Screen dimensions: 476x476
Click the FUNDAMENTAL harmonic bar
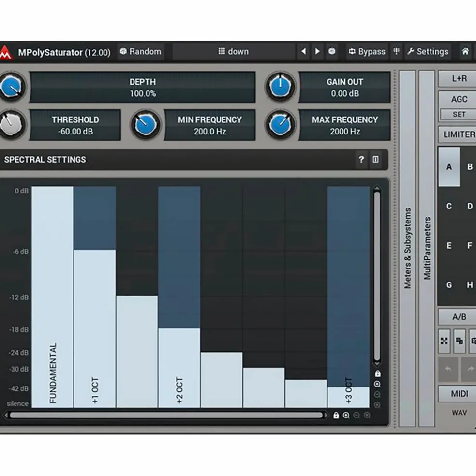click(x=52, y=297)
